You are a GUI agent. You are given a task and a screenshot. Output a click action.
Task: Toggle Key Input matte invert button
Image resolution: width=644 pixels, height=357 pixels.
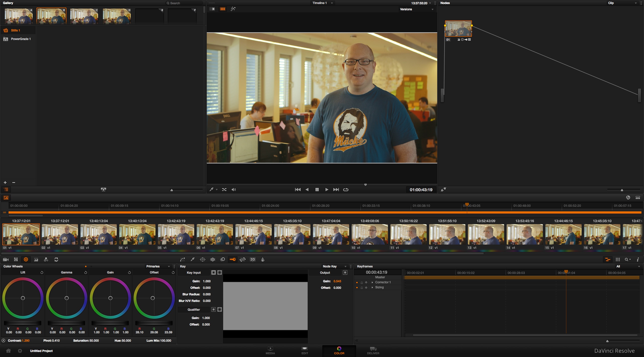point(214,272)
